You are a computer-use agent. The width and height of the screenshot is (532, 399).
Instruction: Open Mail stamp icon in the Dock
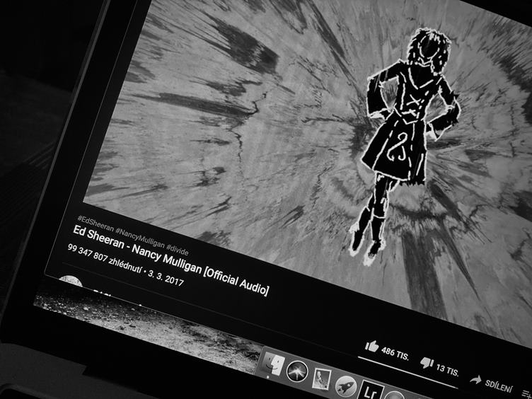click(x=320, y=378)
